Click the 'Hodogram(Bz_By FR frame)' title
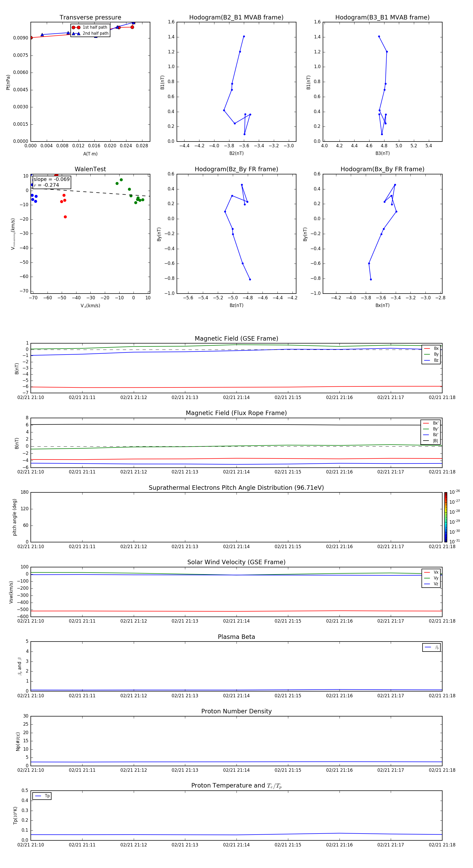This screenshot has height=868, width=473. (236, 169)
